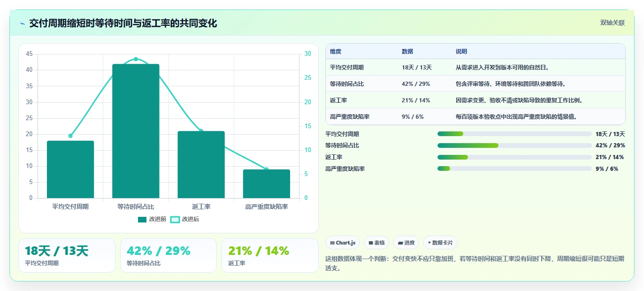Click the 42% / 29% value beside progress bar
The image size is (644, 291).
[x=610, y=145]
